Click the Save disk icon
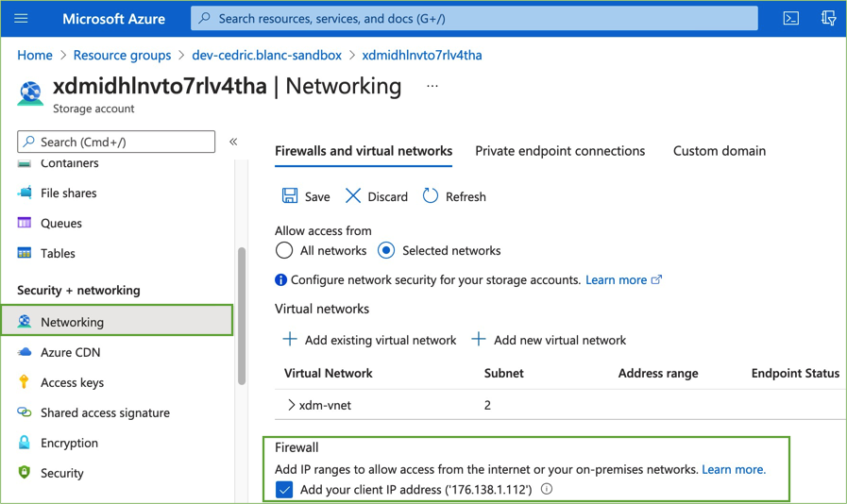This screenshot has height=504, width=847. (x=290, y=195)
